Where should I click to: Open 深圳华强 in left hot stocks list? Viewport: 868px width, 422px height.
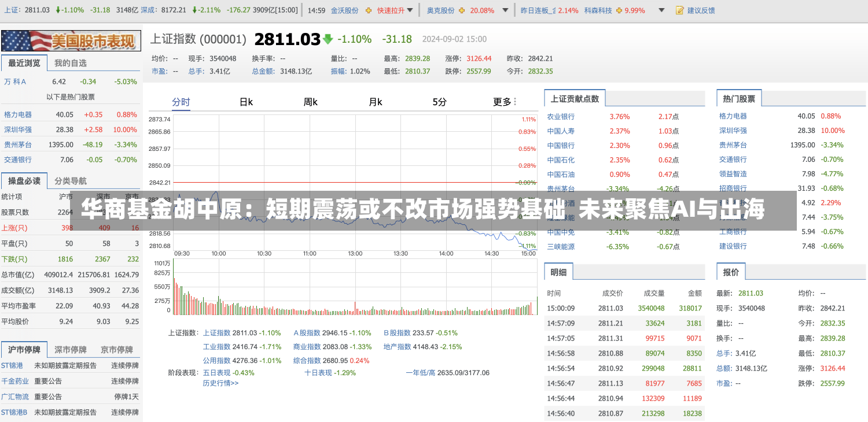tap(18, 129)
